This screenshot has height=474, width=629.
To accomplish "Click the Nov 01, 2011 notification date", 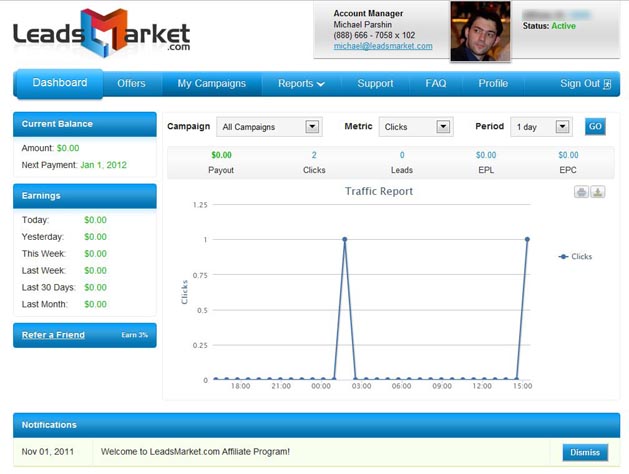I will tap(48, 452).
